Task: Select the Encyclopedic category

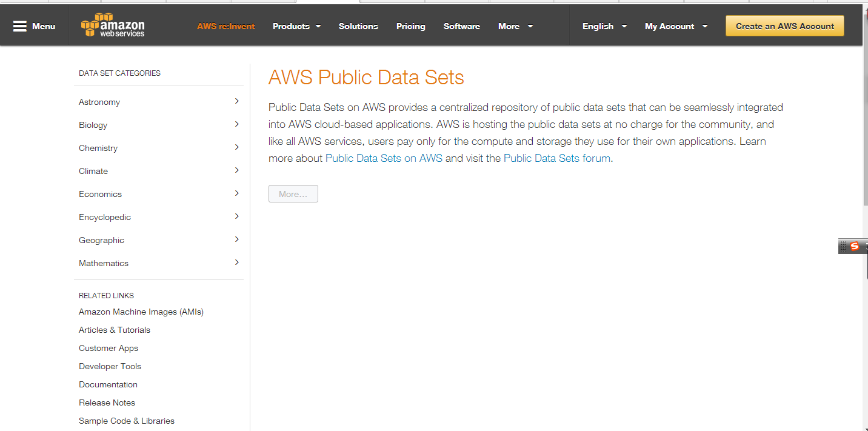Action: tap(105, 217)
